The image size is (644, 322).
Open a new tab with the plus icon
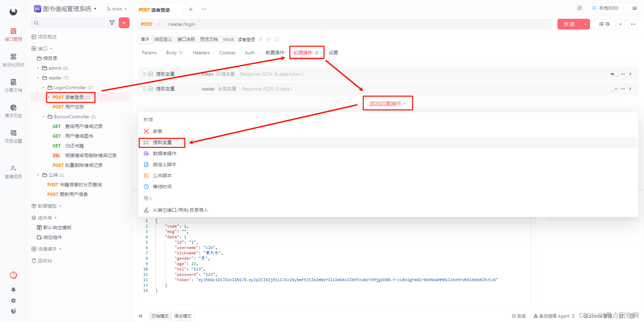191,9
